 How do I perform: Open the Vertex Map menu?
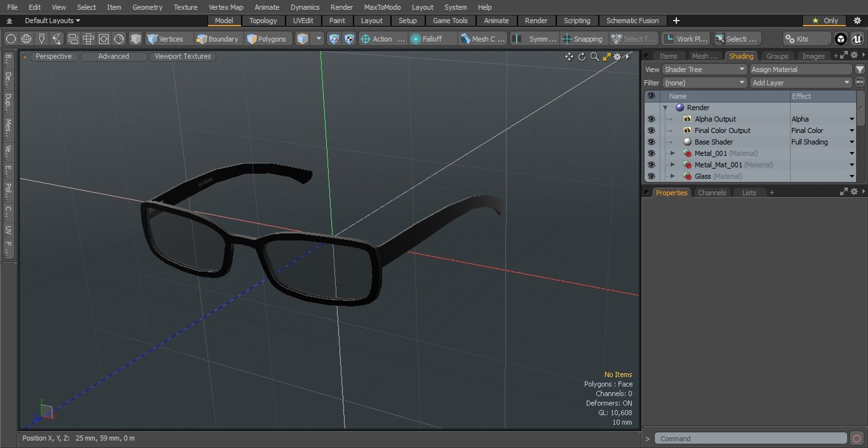coord(226,7)
